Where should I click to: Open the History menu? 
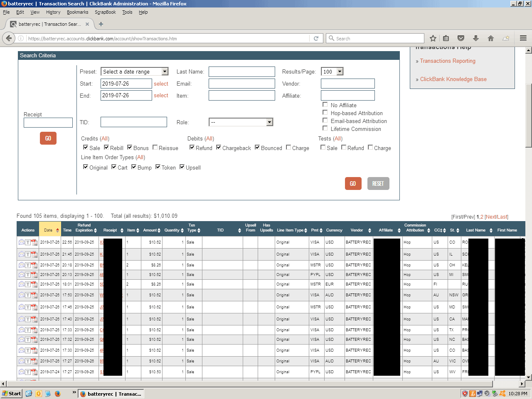(x=53, y=12)
